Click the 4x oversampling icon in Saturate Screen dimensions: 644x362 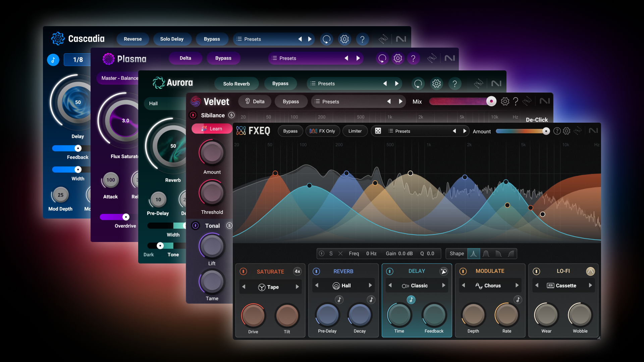[298, 271]
